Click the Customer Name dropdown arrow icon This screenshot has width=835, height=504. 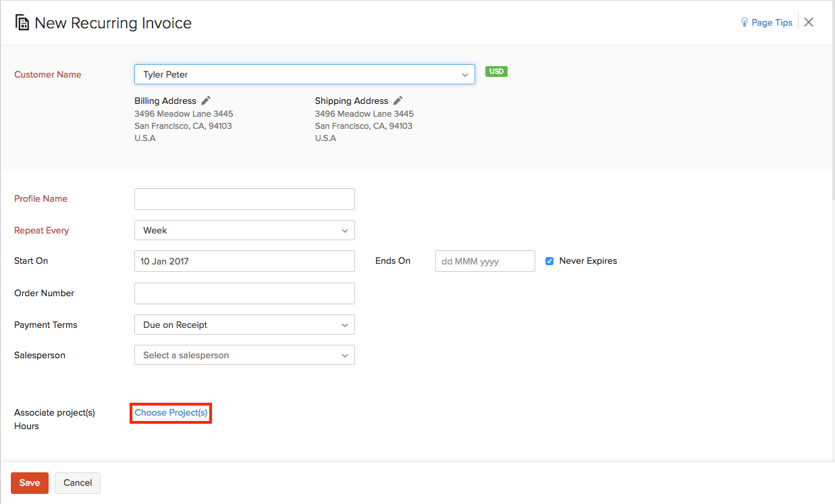[x=464, y=74]
